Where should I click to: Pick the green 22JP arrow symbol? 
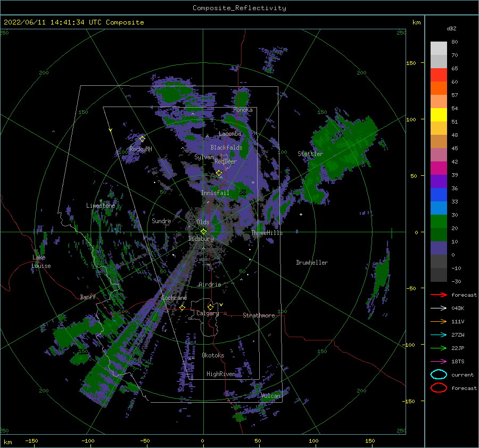(439, 348)
